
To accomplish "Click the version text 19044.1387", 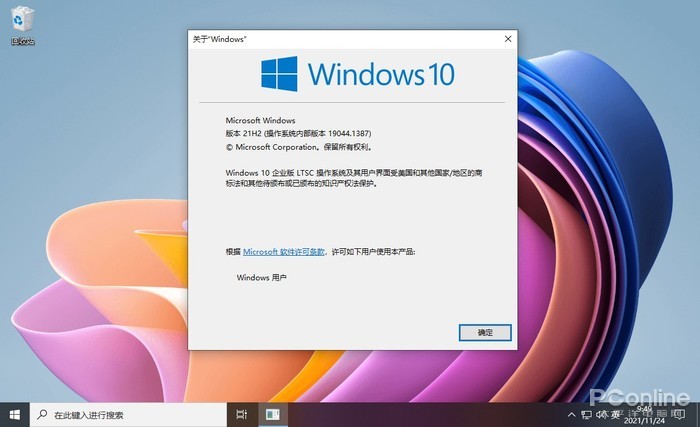I will coord(349,133).
